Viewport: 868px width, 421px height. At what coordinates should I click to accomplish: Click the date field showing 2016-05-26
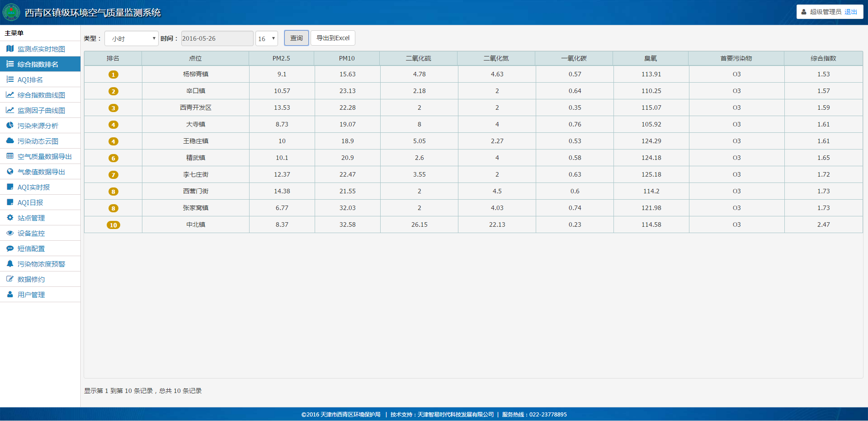pos(217,38)
